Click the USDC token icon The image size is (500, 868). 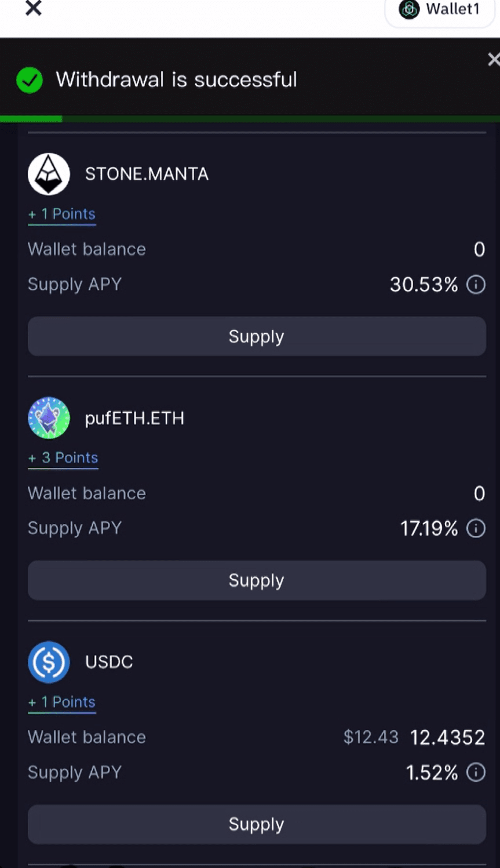[x=49, y=662]
